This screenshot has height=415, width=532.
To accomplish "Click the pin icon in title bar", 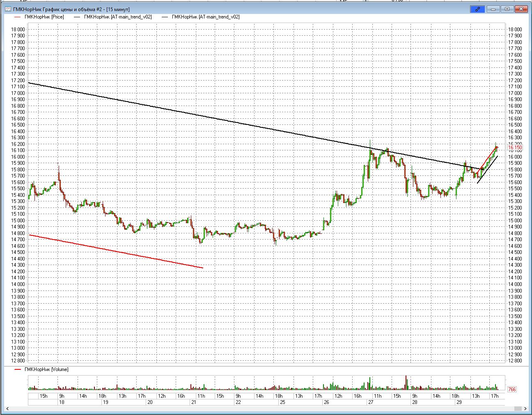I will (x=477, y=9).
